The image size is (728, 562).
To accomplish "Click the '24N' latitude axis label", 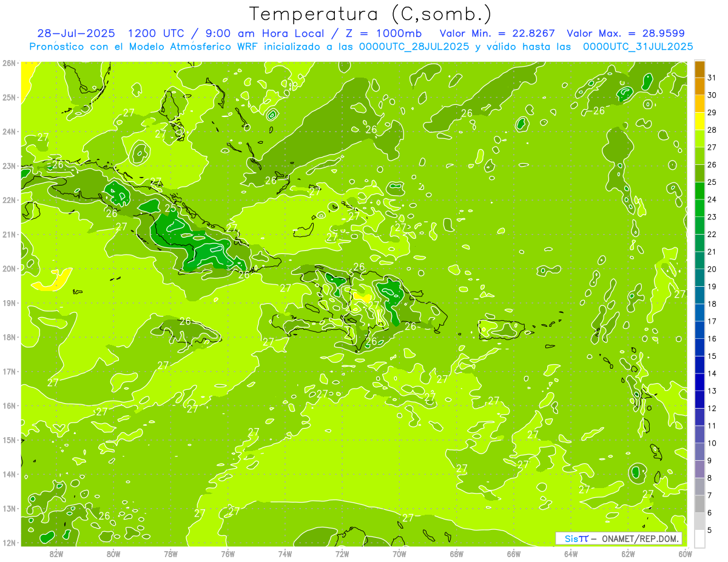I will pos(9,132).
